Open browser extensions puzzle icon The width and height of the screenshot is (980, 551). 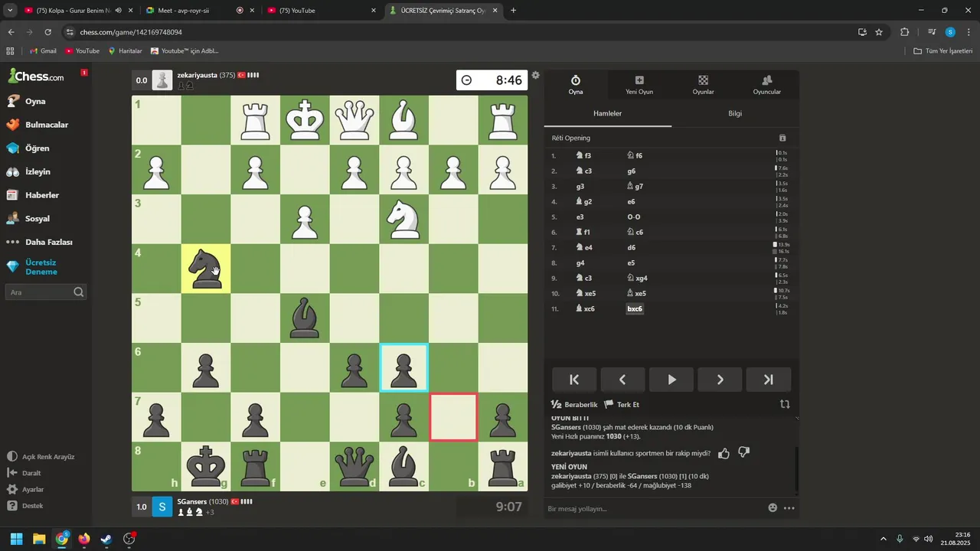[904, 32]
